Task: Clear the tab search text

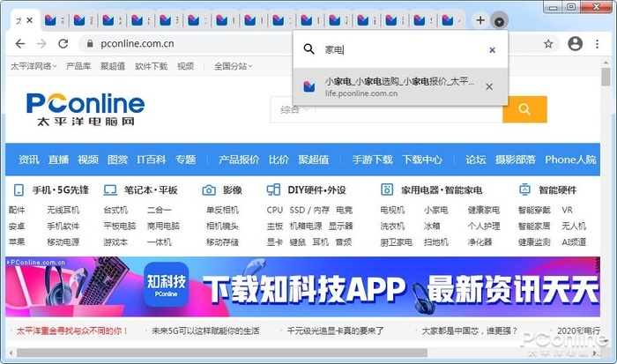Action: tap(492, 50)
